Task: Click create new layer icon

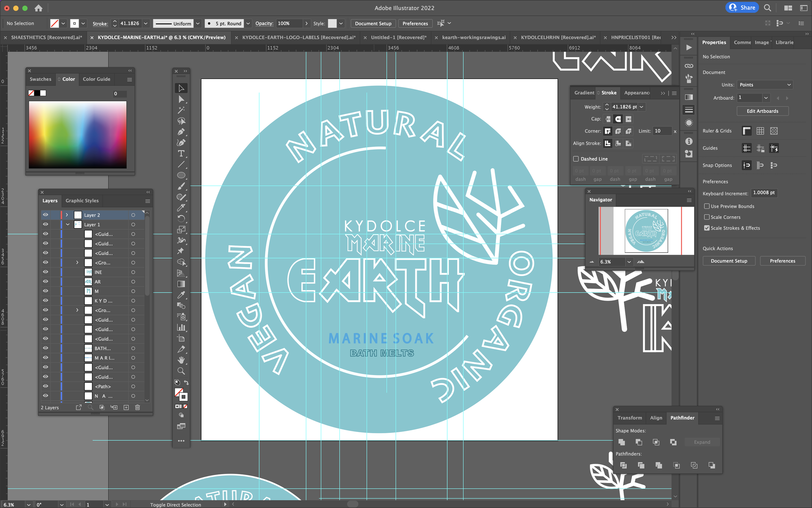Action: (126, 408)
